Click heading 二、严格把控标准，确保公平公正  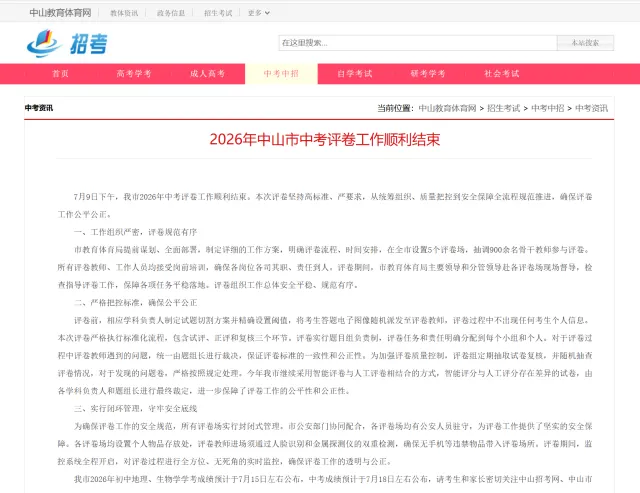click(136, 303)
